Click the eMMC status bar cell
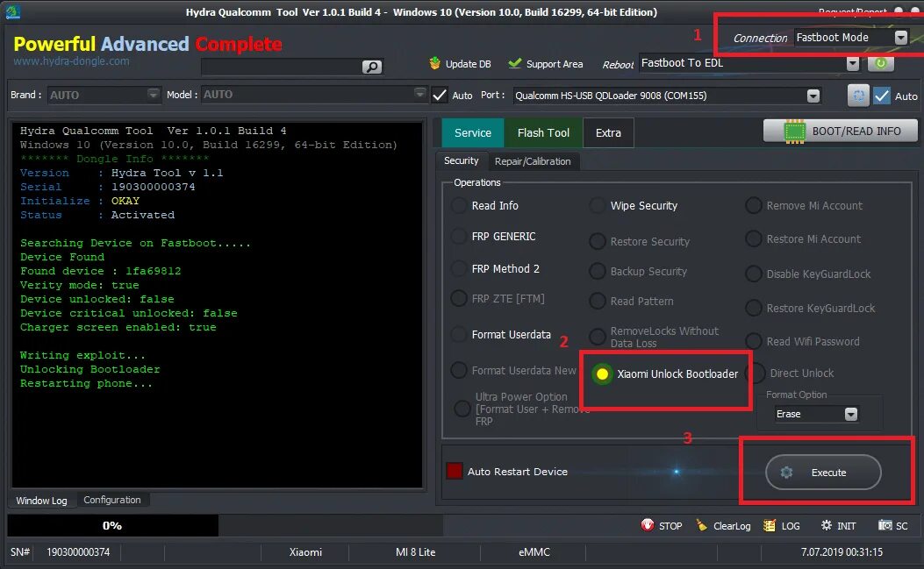This screenshot has height=569, width=924. point(534,552)
